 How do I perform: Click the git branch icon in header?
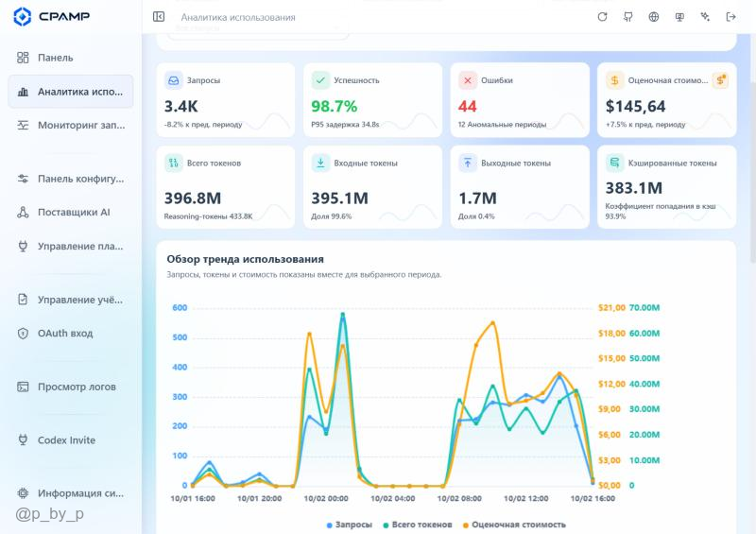pyautogui.click(x=627, y=17)
